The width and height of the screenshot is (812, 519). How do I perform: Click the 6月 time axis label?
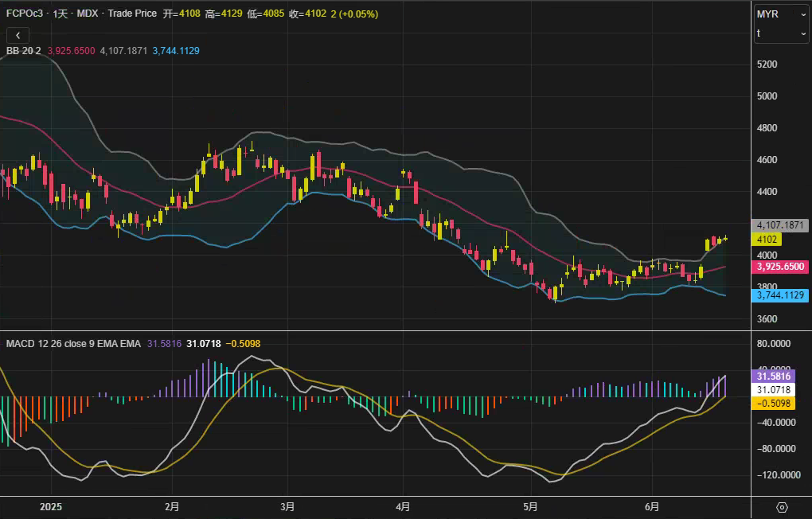pyautogui.click(x=652, y=506)
